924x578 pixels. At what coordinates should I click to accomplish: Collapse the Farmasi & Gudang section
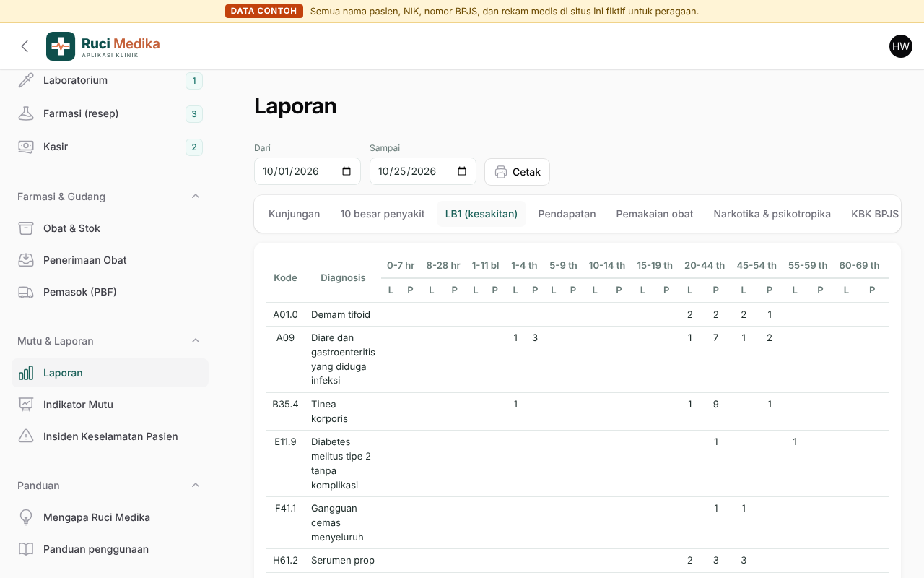click(196, 197)
